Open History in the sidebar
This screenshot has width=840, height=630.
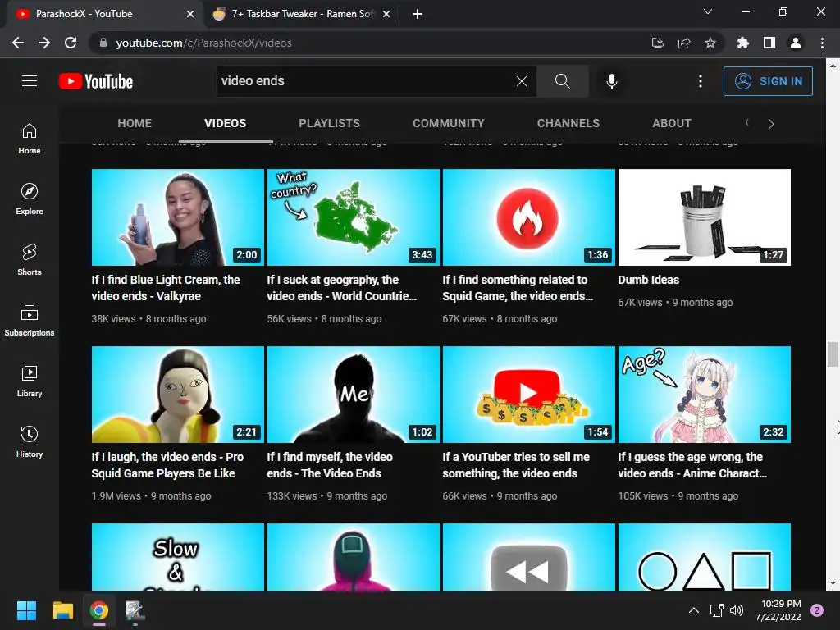click(x=30, y=441)
